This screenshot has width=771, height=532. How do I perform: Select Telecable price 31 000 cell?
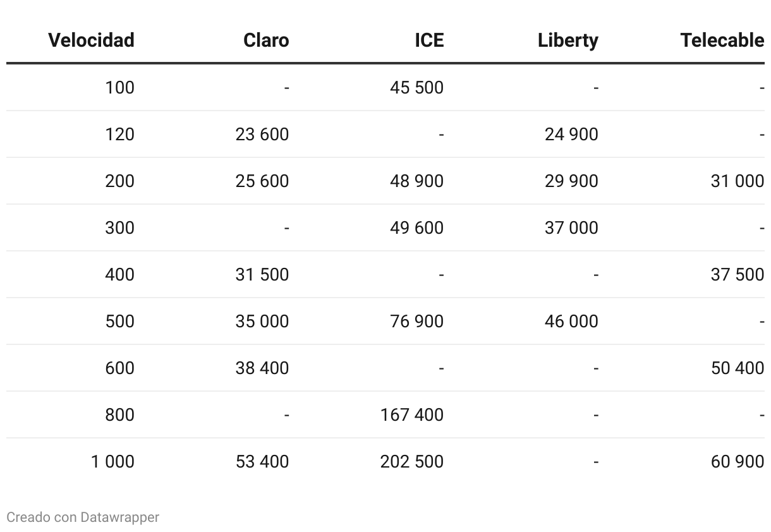pyautogui.click(x=738, y=181)
